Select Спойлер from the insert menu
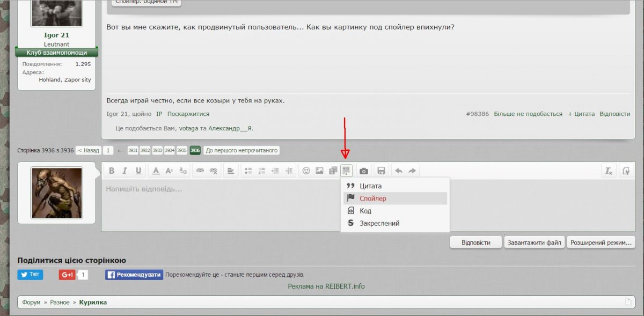 pos(372,199)
